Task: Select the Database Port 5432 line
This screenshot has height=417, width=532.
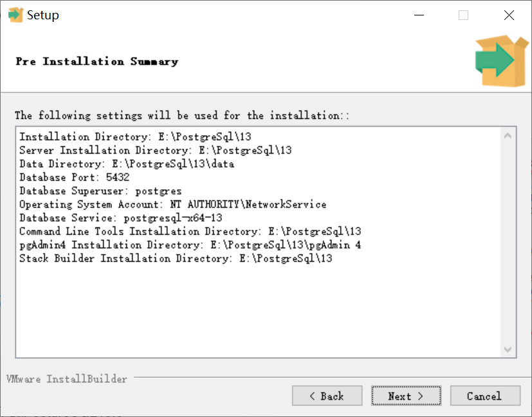Action: point(75,178)
